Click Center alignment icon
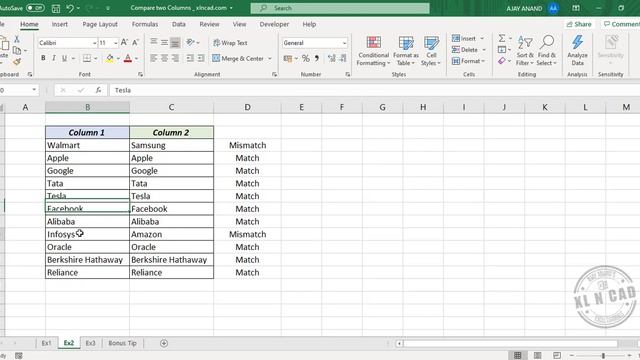Screen dimensions: 640x360 click(164, 58)
